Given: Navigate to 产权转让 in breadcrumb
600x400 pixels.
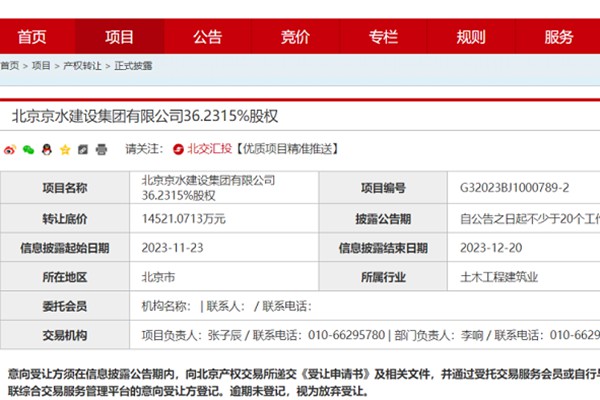Looking at the screenshot, I should [x=82, y=66].
